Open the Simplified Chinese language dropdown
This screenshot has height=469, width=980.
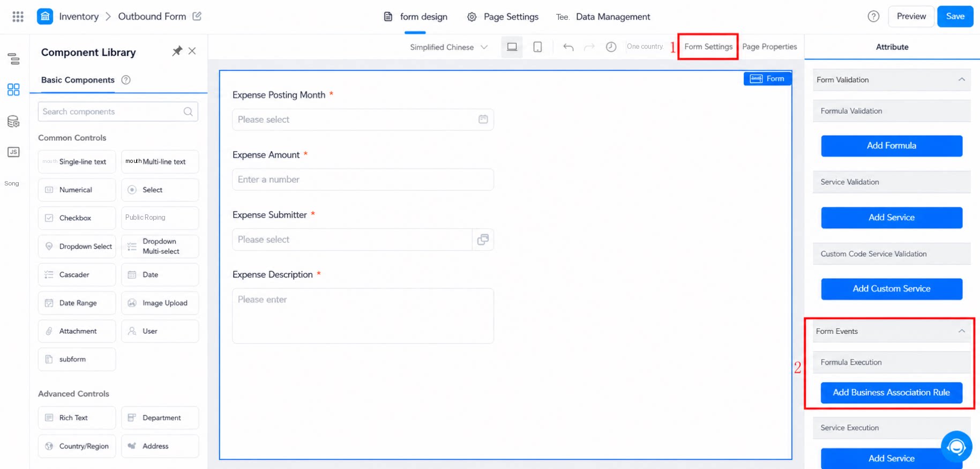(449, 47)
